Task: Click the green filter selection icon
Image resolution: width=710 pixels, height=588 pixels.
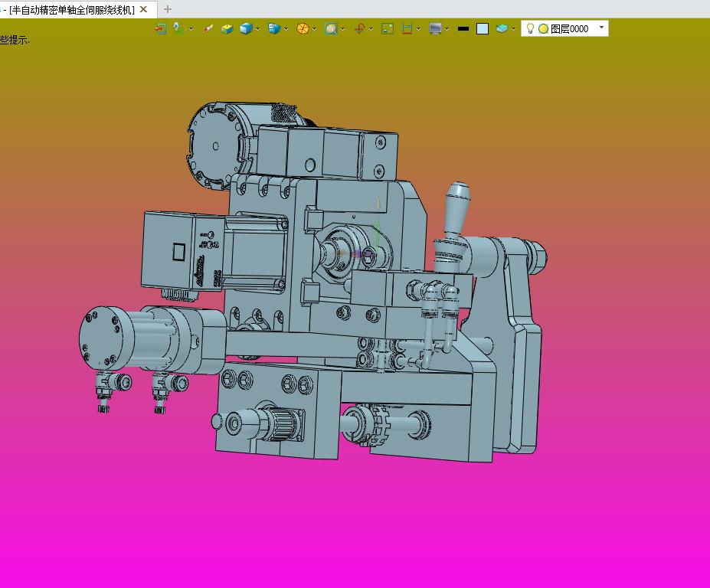Action: tap(179, 29)
